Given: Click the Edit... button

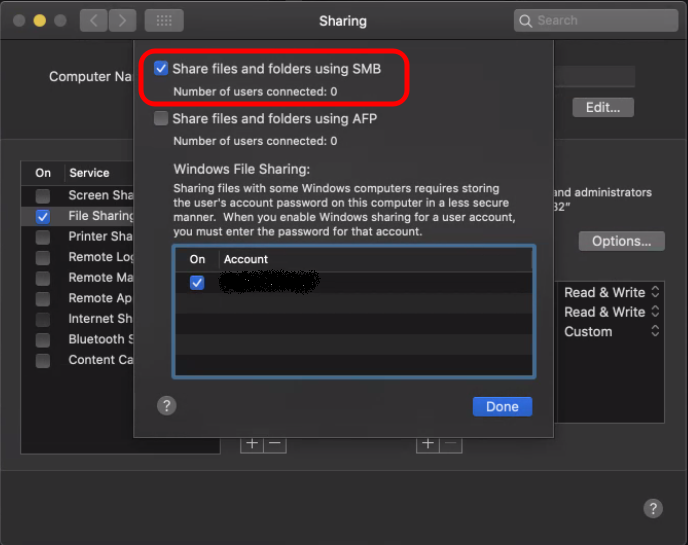Looking at the screenshot, I should (603, 107).
